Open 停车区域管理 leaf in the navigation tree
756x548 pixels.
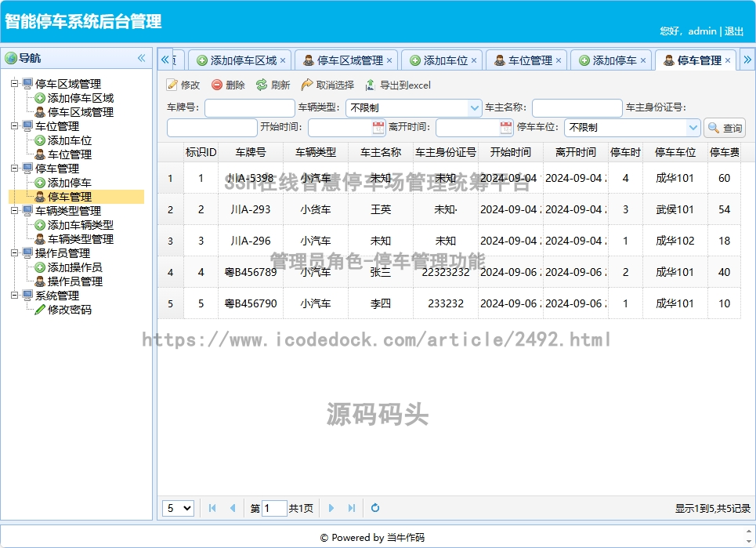[81, 112]
